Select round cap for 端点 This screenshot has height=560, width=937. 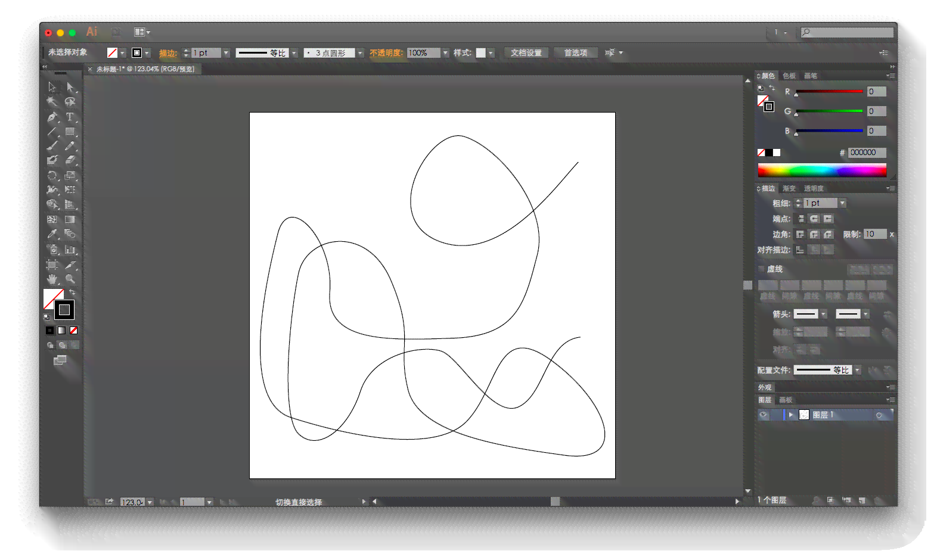click(x=814, y=219)
